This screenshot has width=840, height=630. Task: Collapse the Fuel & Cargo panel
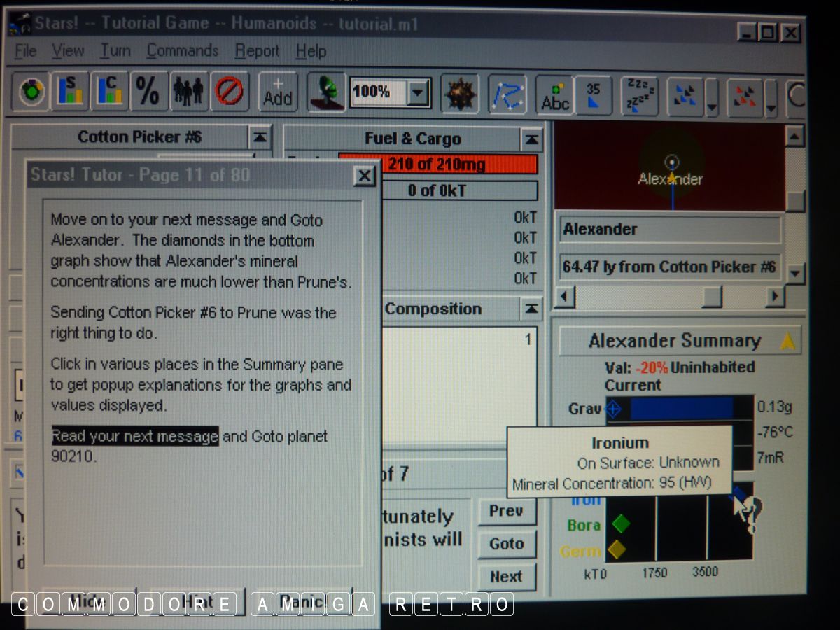[532, 139]
